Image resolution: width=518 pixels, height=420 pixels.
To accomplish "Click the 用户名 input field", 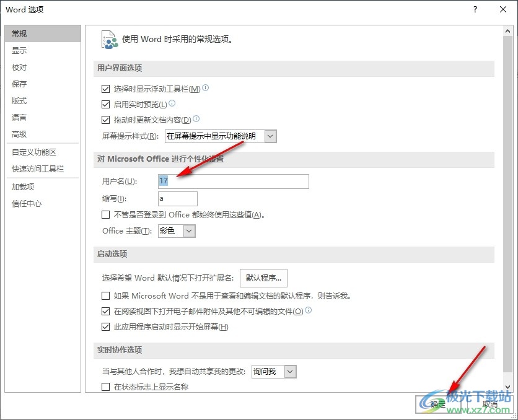I will 234,182.
